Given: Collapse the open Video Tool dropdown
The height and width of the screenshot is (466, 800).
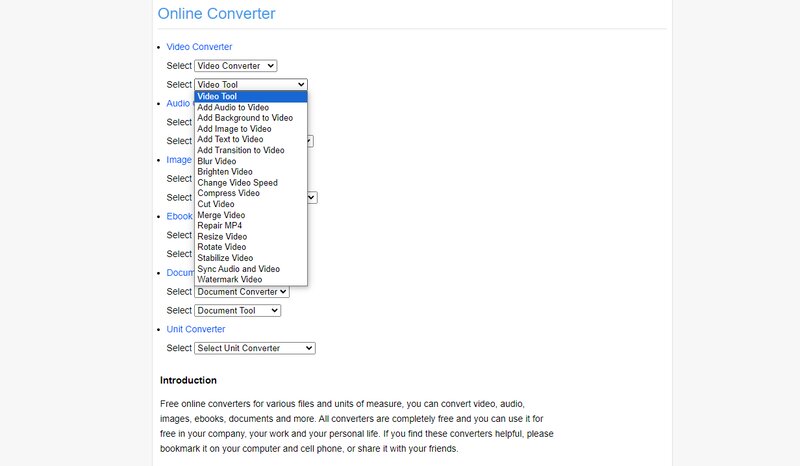Looking at the screenshot, I should pos(251,85).
